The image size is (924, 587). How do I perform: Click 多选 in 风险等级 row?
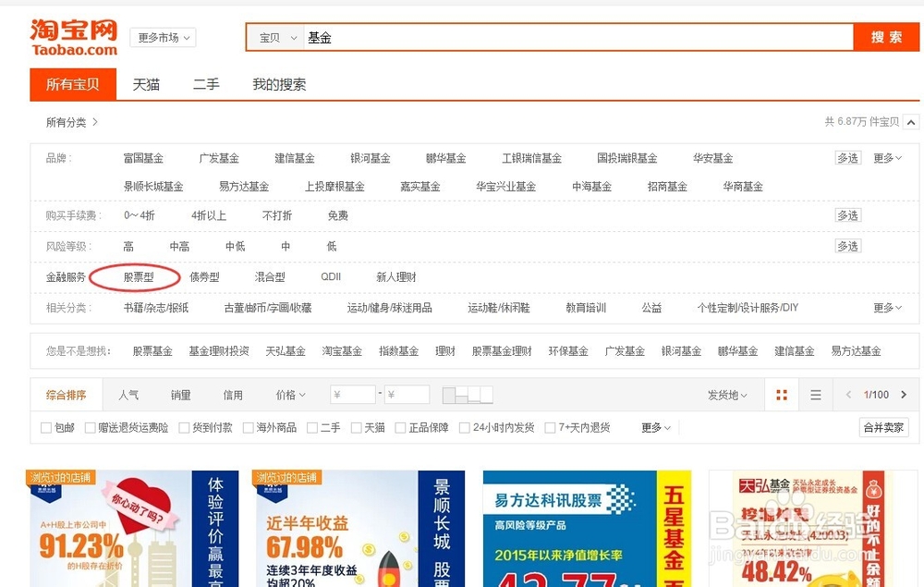(x=848, y=246)
